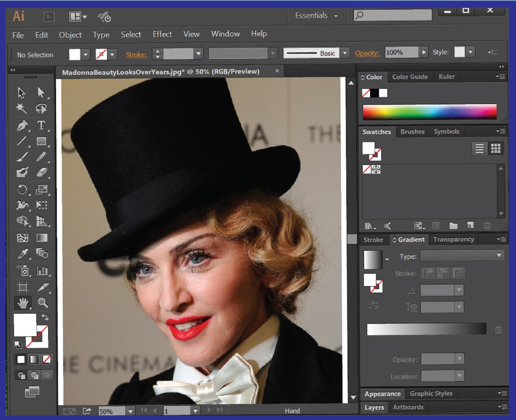
Task: Select the Pen tool
Action: 22,126
